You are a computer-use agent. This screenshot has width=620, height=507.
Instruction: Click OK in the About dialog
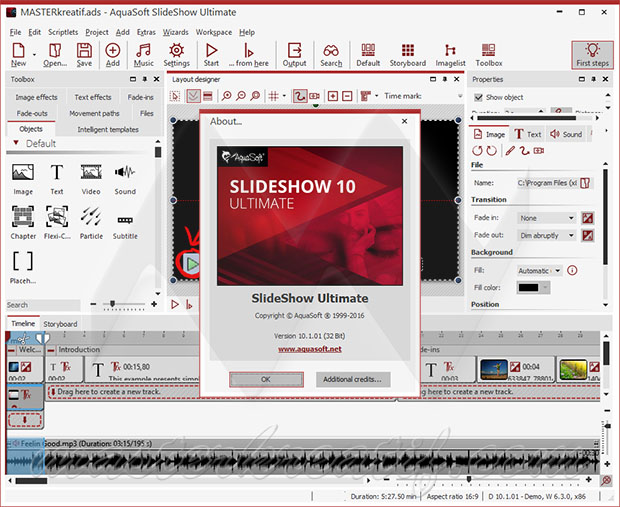(266, 379)
